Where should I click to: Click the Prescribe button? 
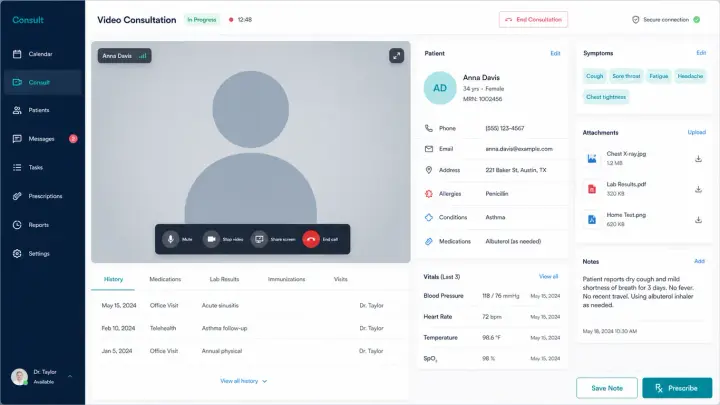pos(677,388)
